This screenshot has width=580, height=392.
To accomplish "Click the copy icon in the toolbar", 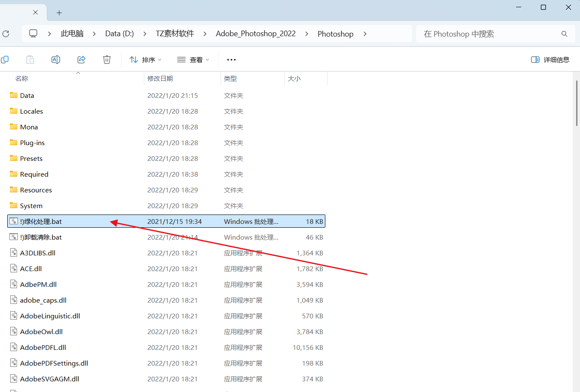I will point(5,60).
